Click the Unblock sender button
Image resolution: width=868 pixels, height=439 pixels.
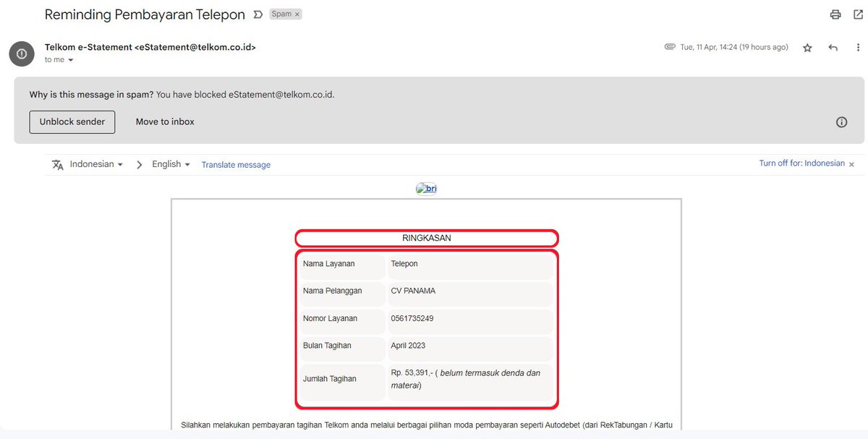click(72, 122)
